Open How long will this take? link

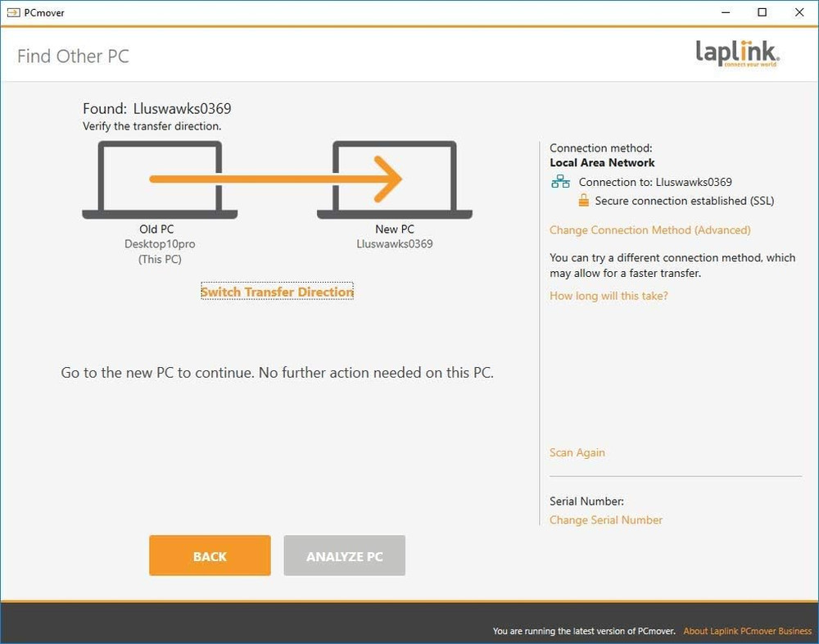point(609,296)
